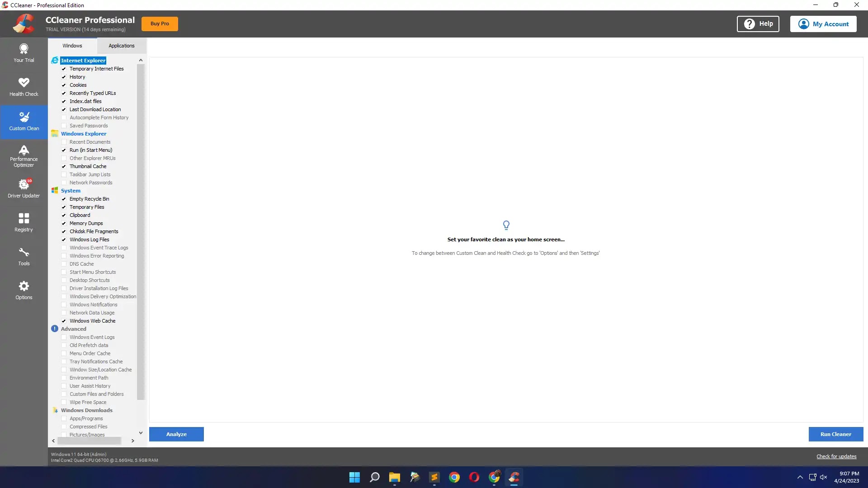
Task: Expand the Advanced section
Action: point(73,328)
